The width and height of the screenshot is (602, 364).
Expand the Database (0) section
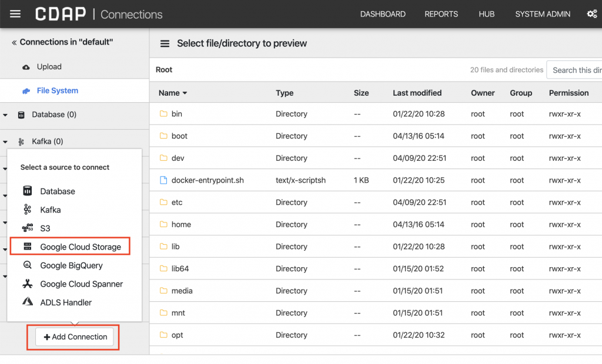tap(6, 115)
